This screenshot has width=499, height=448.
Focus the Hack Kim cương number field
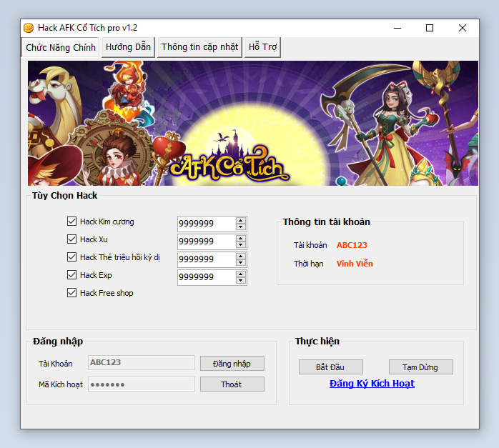pyautogui.click(x=205, y=224)
